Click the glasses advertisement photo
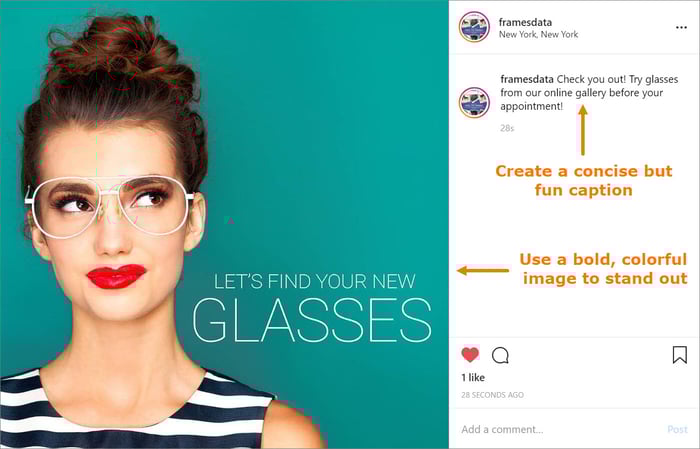Screen dimensions: 700x449 [x=224, y=224]
